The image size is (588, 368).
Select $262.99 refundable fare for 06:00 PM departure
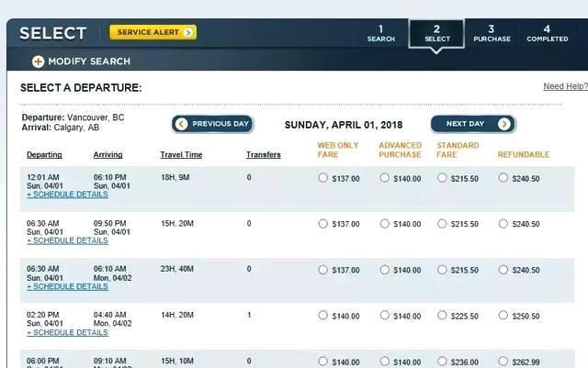[503, 362]
